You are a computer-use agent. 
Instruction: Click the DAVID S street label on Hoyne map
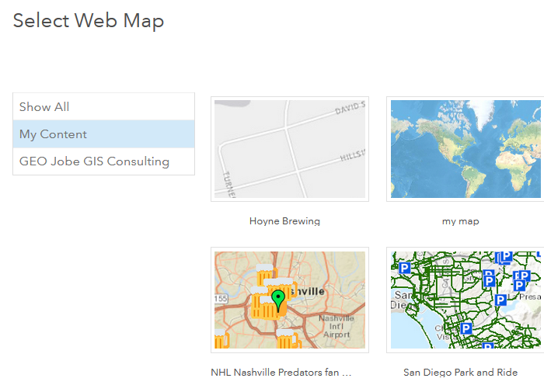click(349, 110)
